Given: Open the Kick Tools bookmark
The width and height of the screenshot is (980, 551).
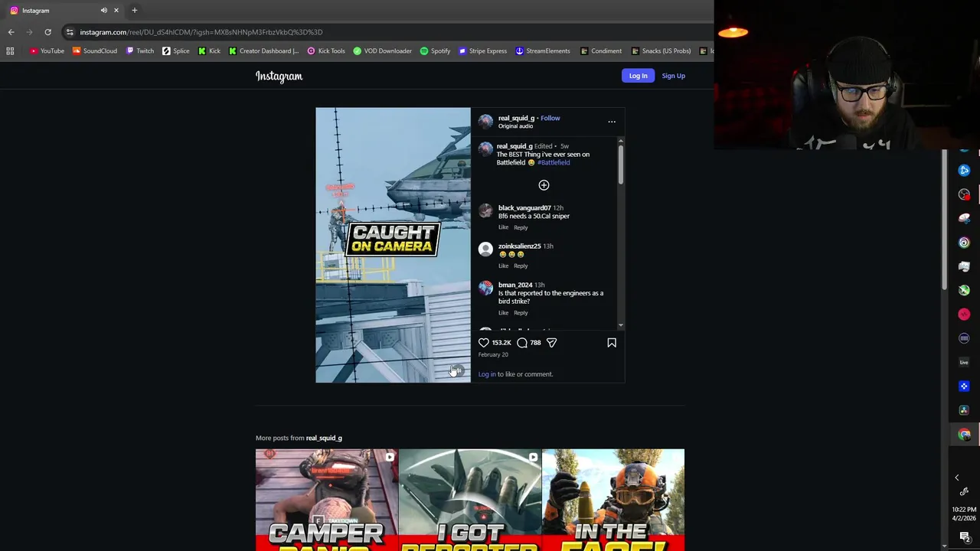Looking at the screenshot, I should 326,51.
